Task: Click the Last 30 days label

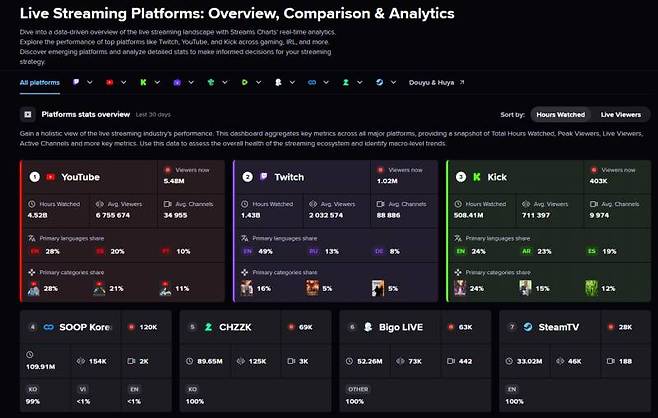Action: coord(153,115)
